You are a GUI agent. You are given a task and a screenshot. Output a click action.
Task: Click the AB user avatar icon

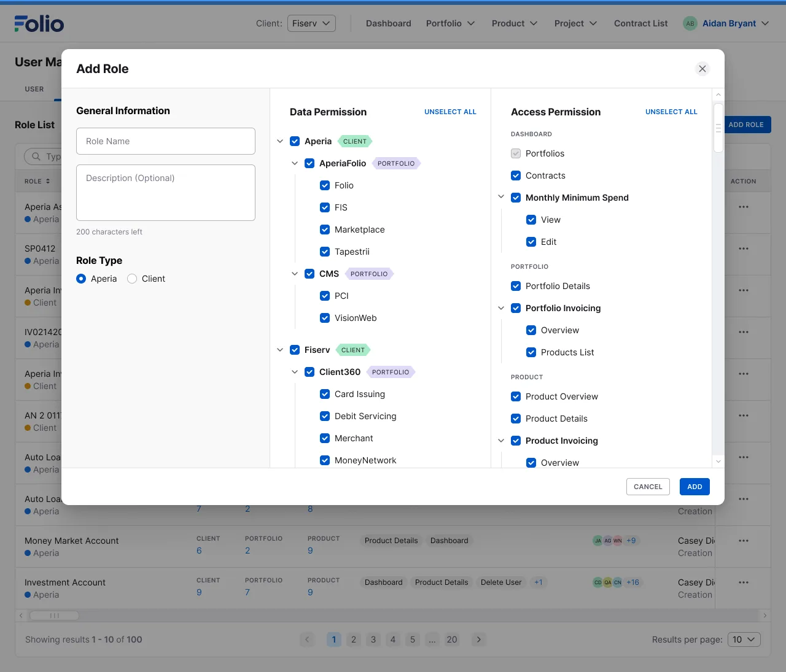point(690,23)
